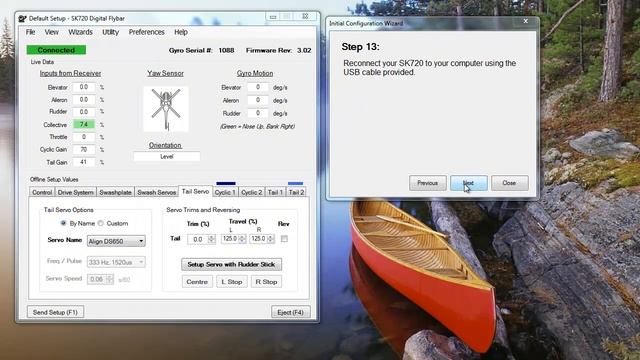Click Next in the Configuration Wizard
Image resolution: width=640 pixels, height=360 pixels.
point(469,183)
